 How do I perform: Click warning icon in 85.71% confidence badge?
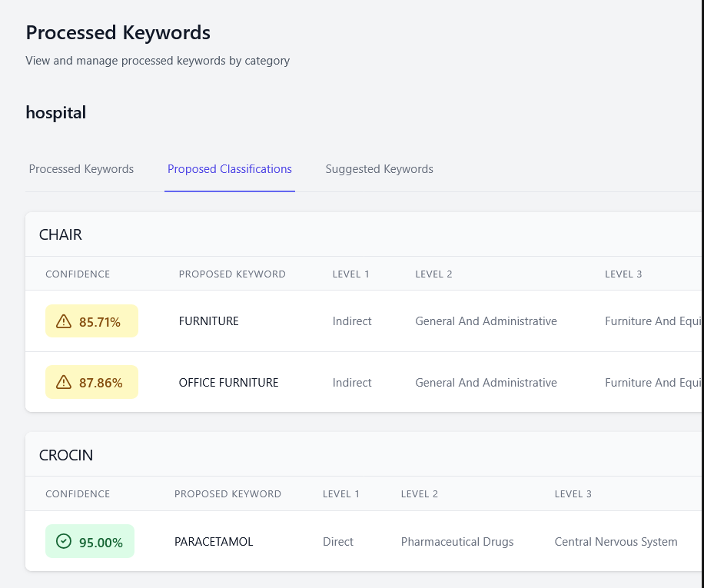click(64, 321)
